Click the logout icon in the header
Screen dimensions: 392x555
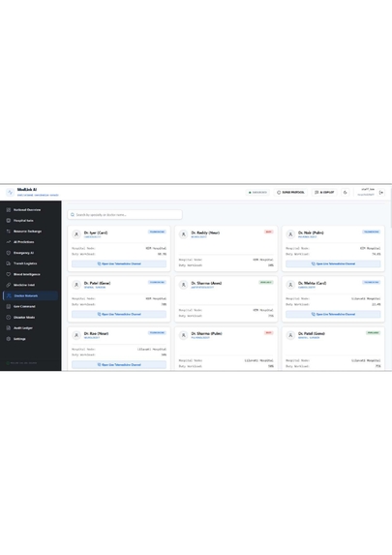381,193
